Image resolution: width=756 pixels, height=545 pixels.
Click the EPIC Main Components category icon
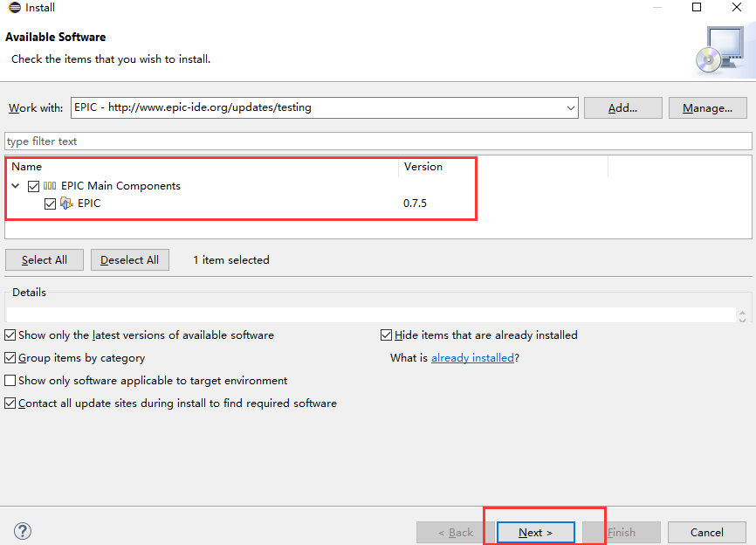[x=50, y=186]
